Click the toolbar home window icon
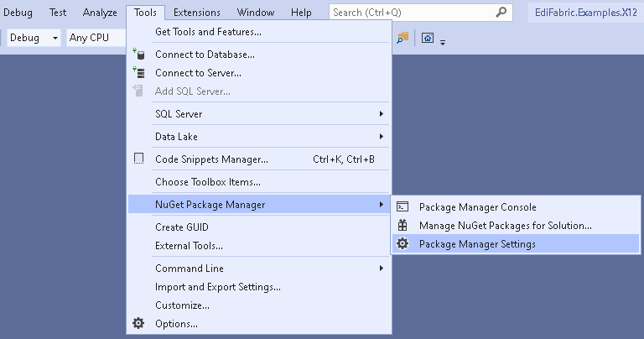The height and width of the screenshot is (339, 644). click(x=428, y=38)
